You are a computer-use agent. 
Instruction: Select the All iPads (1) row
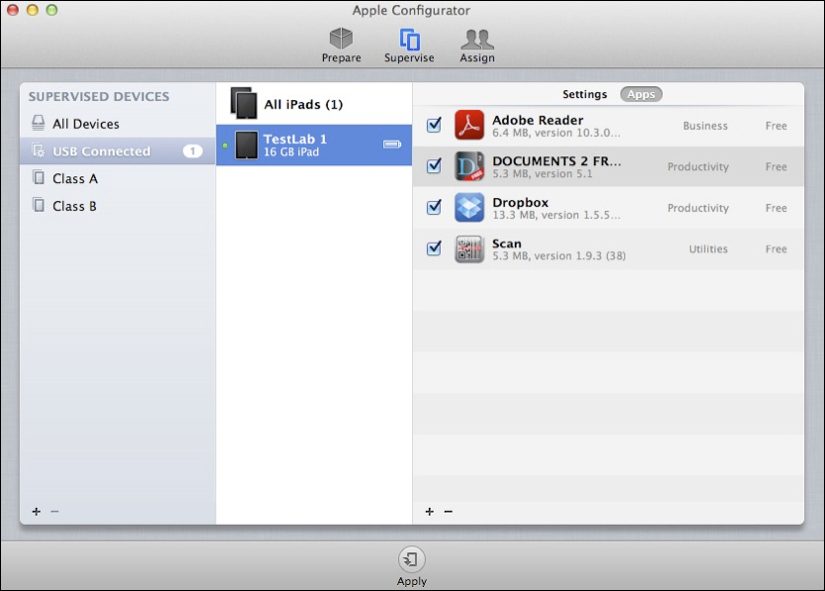click(x=314, y=104)
